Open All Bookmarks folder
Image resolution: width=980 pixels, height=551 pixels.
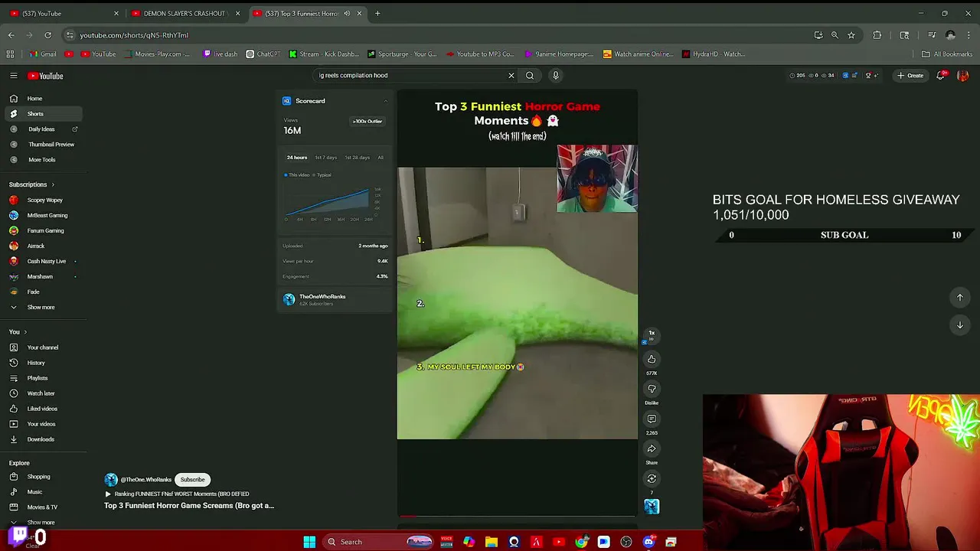[947, 54]
